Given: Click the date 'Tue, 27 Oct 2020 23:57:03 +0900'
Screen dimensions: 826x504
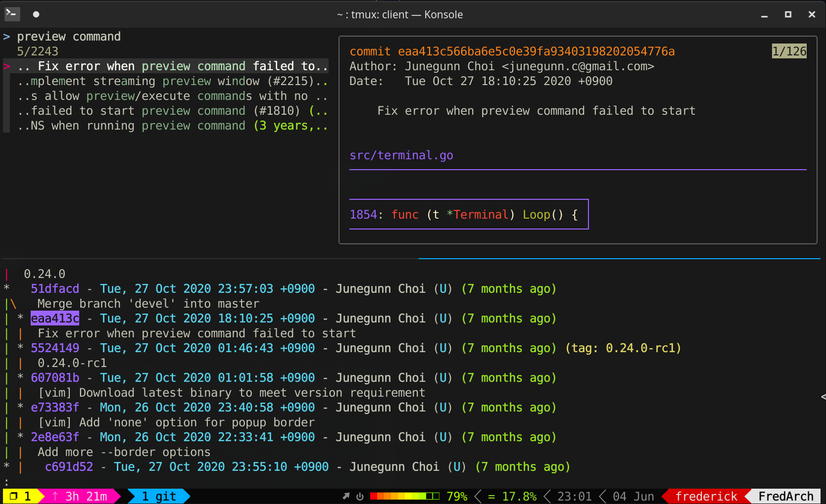Looking at the screenshot, I should click(207, 289).
